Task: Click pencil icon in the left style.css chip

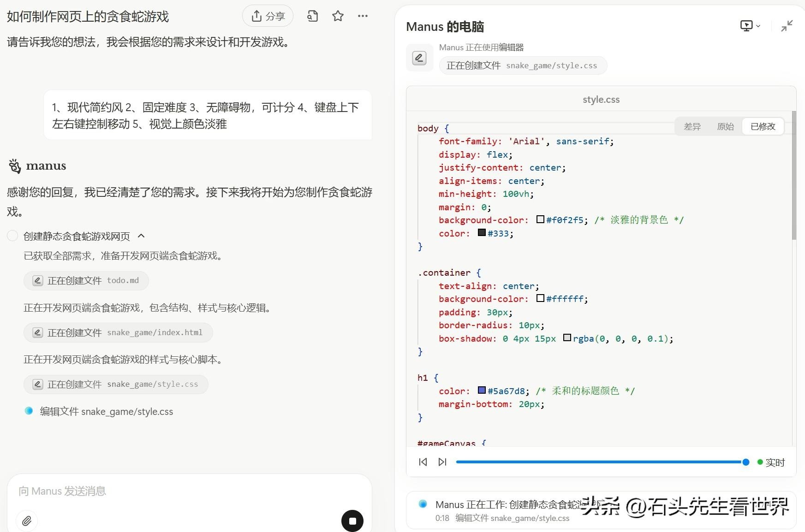Action: [x=38, y=384]
